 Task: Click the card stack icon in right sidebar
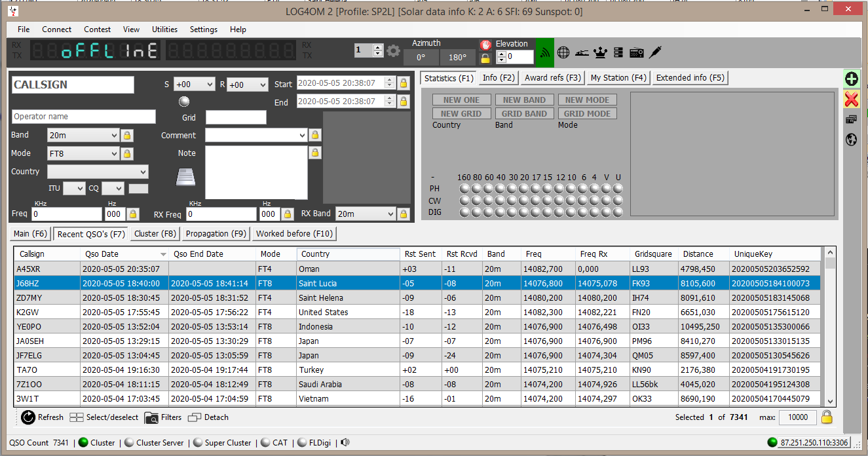tap(851, 119)
